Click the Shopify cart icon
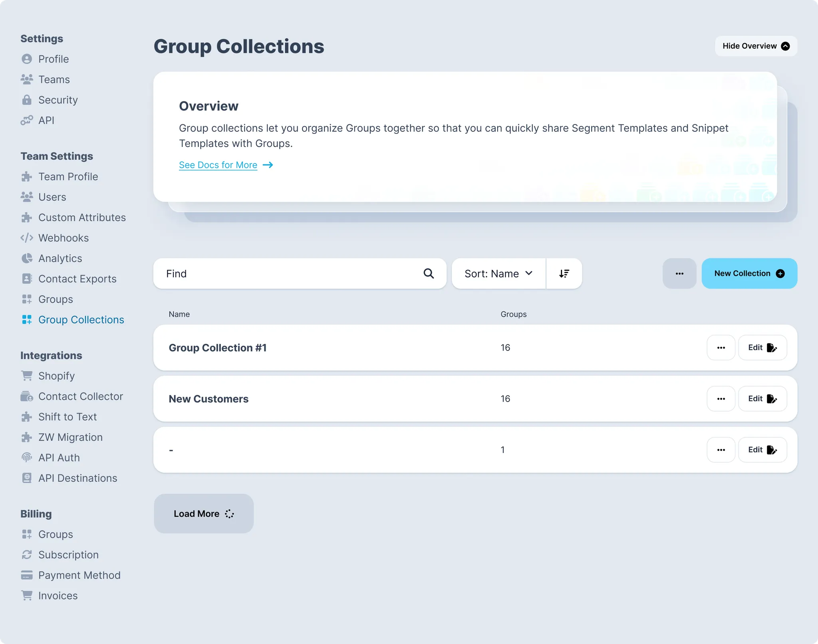 [x=27, y=376]
